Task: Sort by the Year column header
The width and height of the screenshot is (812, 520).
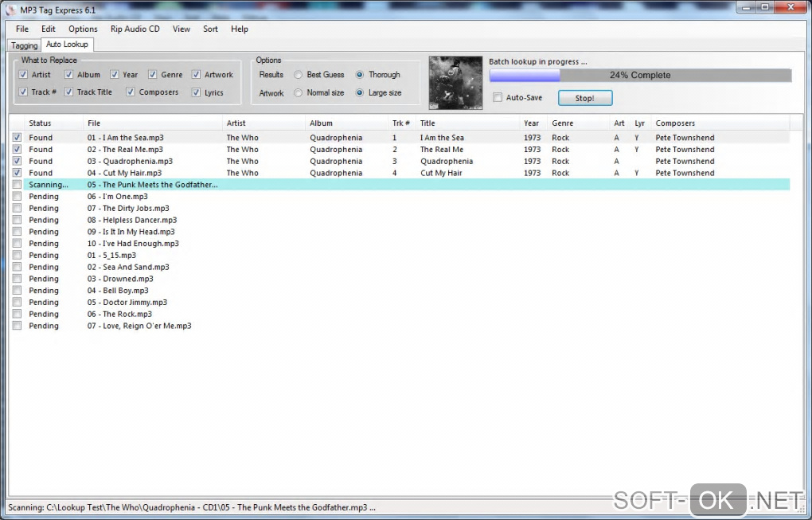Action: tap(533, 123)
